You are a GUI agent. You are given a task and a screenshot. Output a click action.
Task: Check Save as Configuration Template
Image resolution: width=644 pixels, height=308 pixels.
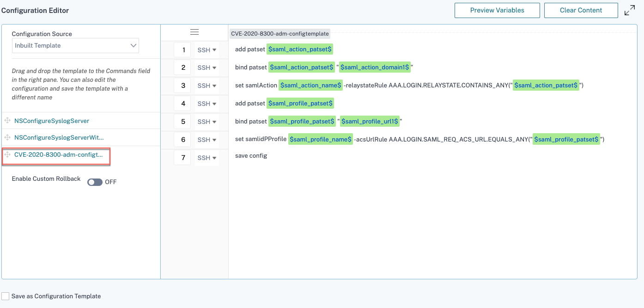click(x=5, y=296)
